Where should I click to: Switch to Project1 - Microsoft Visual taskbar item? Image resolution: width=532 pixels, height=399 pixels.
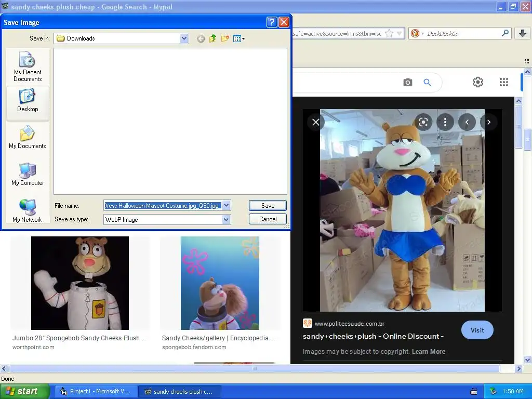96,392
